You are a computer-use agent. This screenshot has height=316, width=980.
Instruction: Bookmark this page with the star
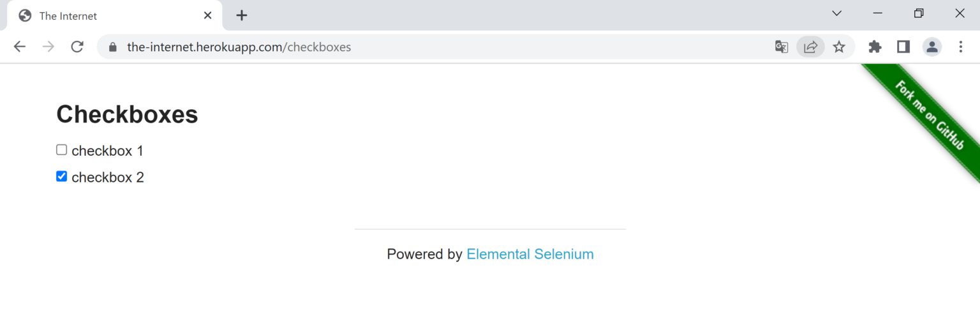click(x=839, y=47)
